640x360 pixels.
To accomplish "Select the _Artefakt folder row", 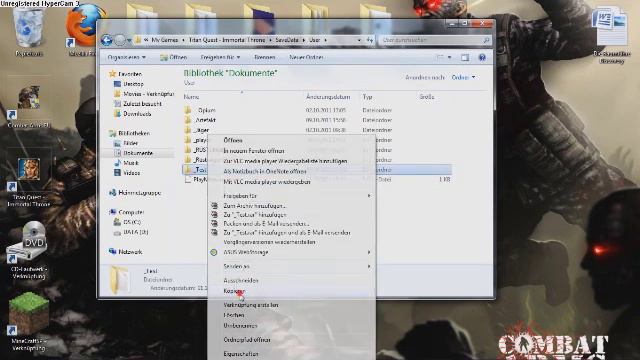I will click(x=317, y=120).
